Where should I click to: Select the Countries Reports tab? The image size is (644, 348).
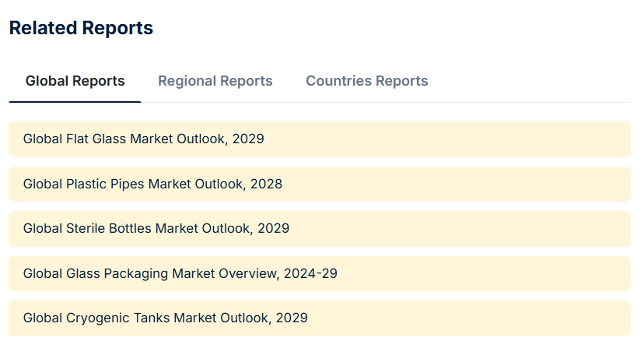[x=366, y=81]
